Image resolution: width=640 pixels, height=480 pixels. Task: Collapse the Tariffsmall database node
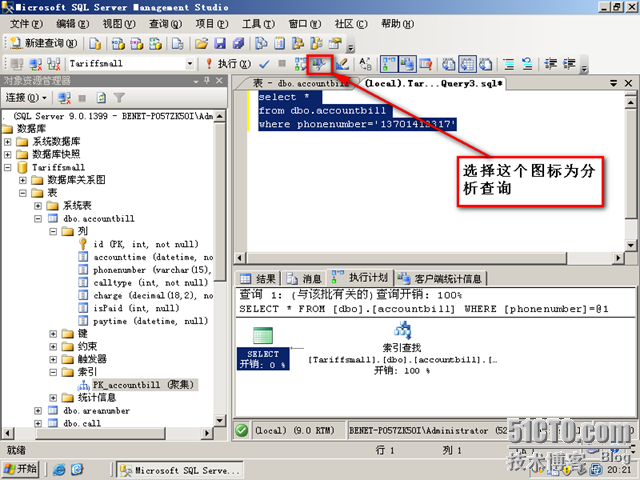pyautogui.click(x=7, y=167)
